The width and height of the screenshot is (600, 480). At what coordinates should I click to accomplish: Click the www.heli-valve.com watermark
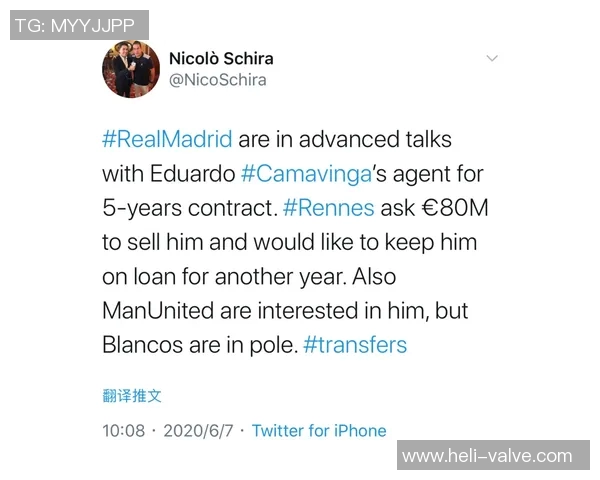point(487,456)
